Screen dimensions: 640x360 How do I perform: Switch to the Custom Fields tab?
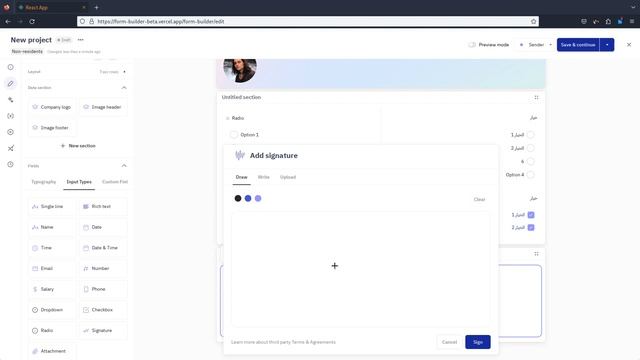click(x=115, y=182)
